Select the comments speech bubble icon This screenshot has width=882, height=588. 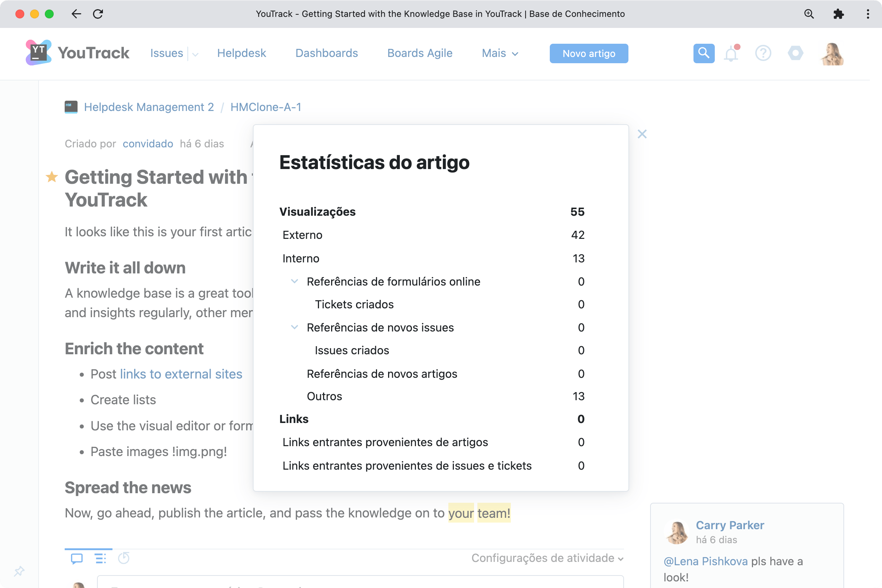[x=76, y=558]
